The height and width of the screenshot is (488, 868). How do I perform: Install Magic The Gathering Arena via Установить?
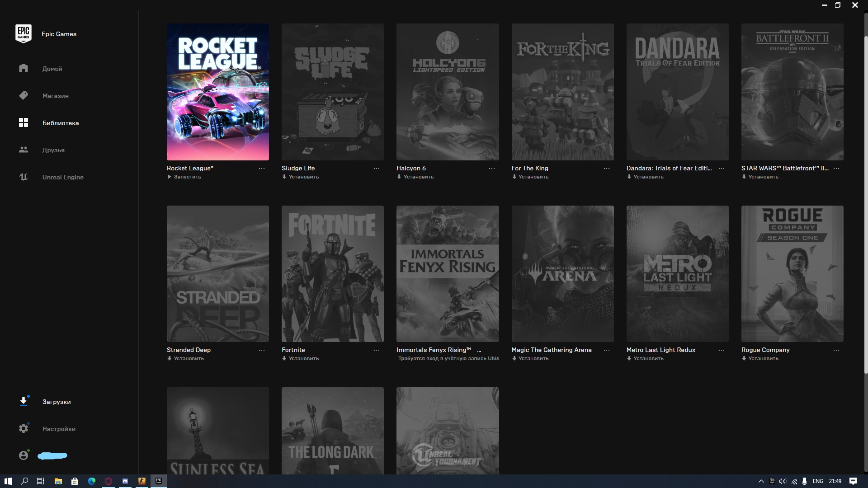530,358
